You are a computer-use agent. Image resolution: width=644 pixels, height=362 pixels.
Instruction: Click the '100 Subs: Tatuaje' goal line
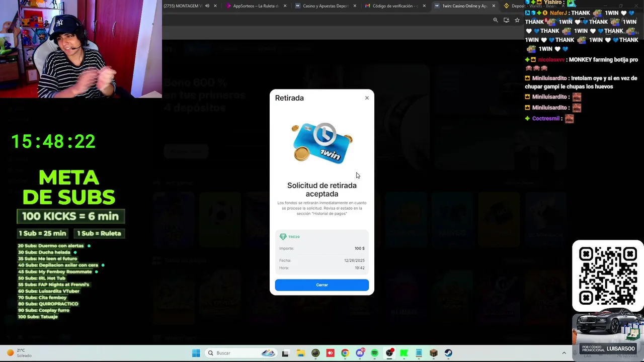[38, 317]
